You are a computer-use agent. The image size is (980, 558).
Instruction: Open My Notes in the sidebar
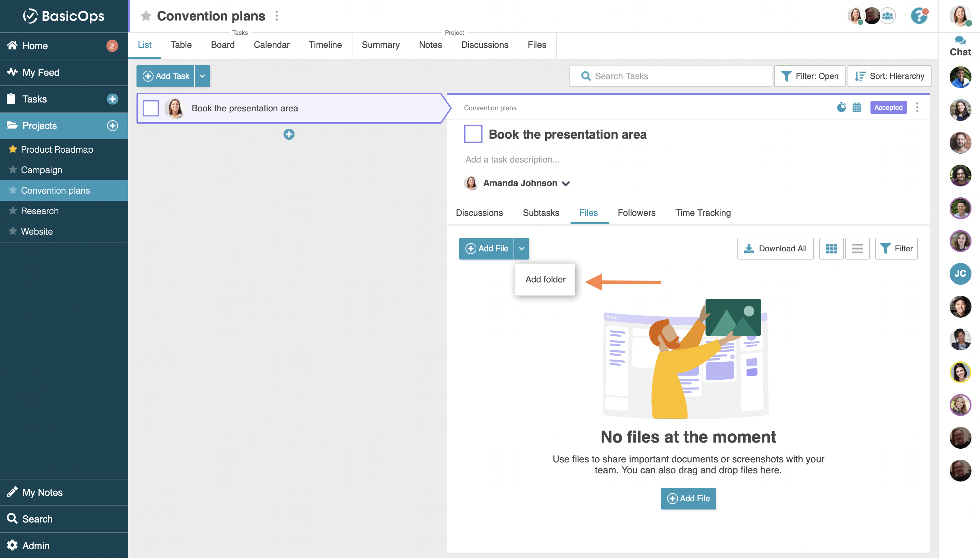(64, 492)
